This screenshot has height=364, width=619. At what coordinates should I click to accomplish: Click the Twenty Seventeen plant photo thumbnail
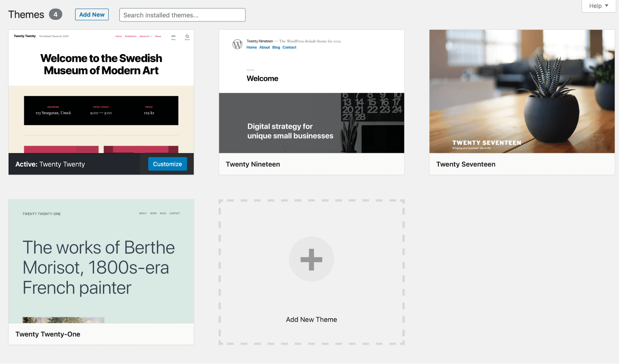click(x=522, y=91)
